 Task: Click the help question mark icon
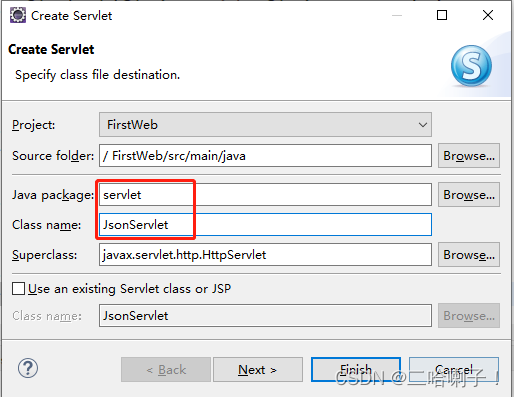click(x=28, y=368)
